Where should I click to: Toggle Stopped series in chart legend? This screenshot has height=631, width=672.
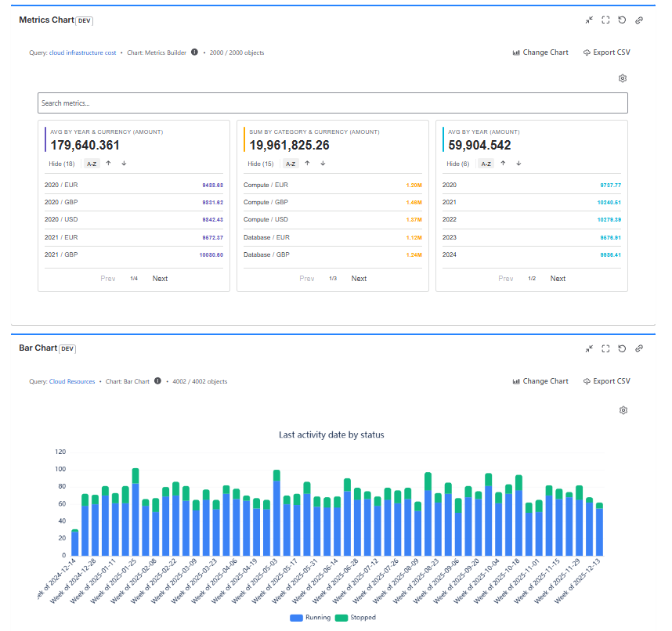coord(356,618)
